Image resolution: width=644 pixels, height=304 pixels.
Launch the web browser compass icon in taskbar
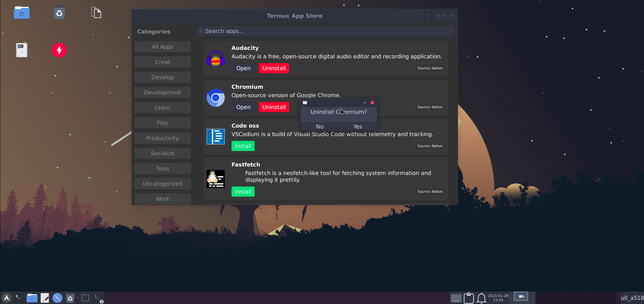tap(57, 298)
